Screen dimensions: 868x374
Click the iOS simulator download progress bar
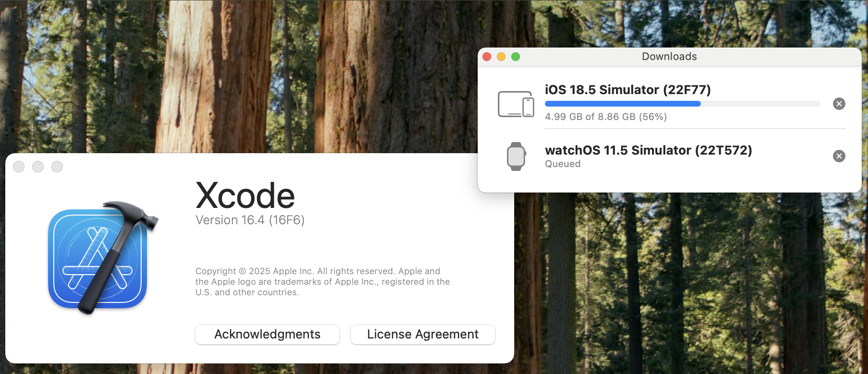(682, 104)
